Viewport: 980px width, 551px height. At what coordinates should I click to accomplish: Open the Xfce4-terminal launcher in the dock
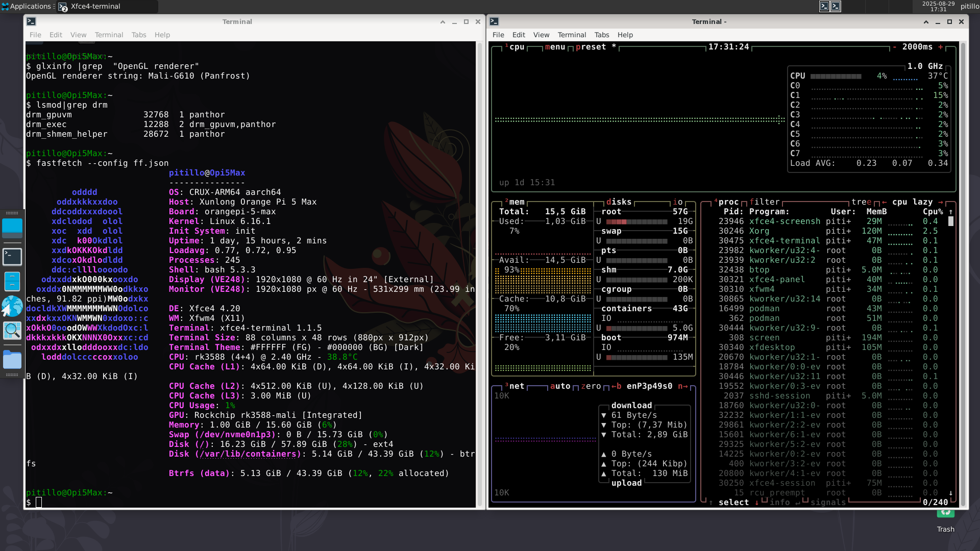point(12,256)
